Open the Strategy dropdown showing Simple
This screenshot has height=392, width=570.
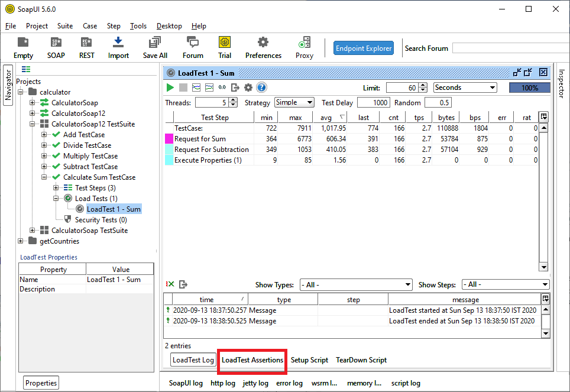[x=294, y=102]
